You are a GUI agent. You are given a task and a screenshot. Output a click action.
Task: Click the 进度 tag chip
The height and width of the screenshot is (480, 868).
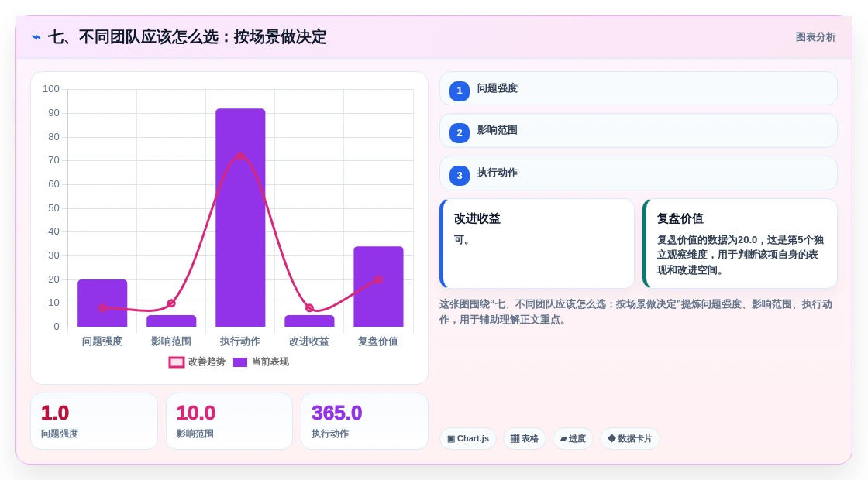tap(573, 438)
